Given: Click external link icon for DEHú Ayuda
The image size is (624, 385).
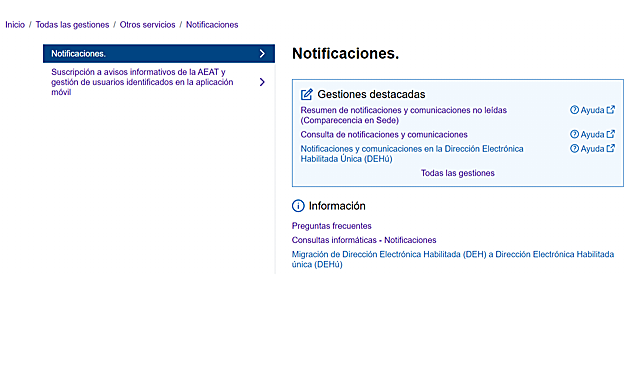Looking at the screenshot, I should pos(611,148).
